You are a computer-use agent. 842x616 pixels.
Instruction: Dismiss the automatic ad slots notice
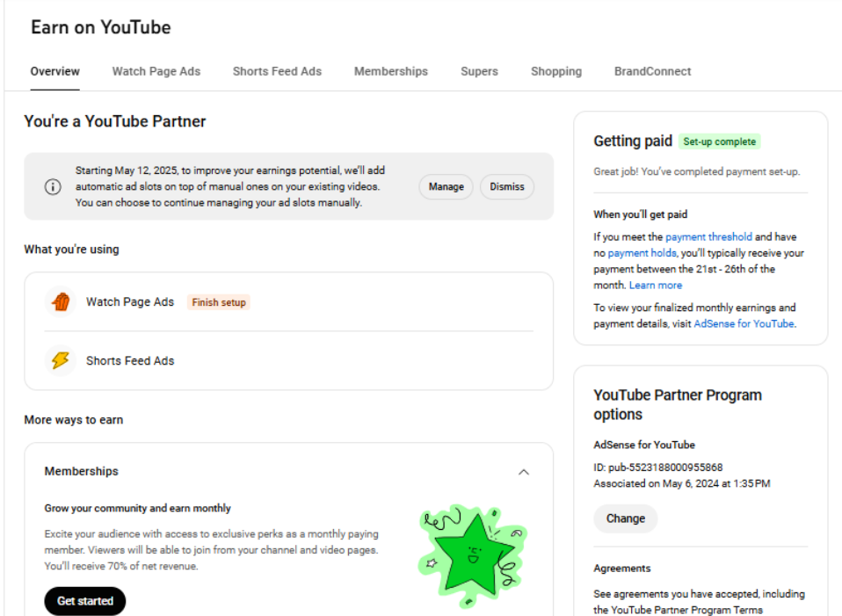coord(506,187)
